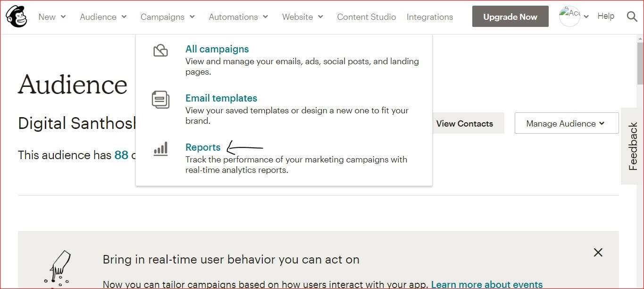Image resolution: width=644 pixels, height=289 pixels.
Task: Click the 88 contacts count link
Action: tap(121, 155)
